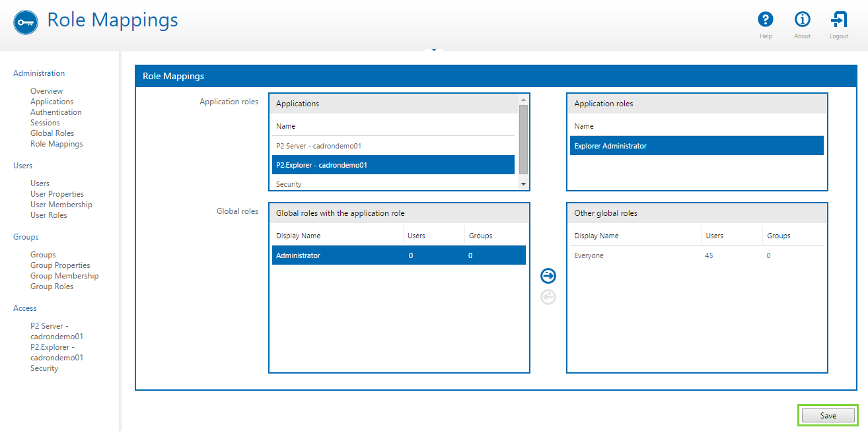Image resolution: width=868 pixels, height=431 pixels.
Task: Open the Authentication menu item
Action: pos(56,112)
